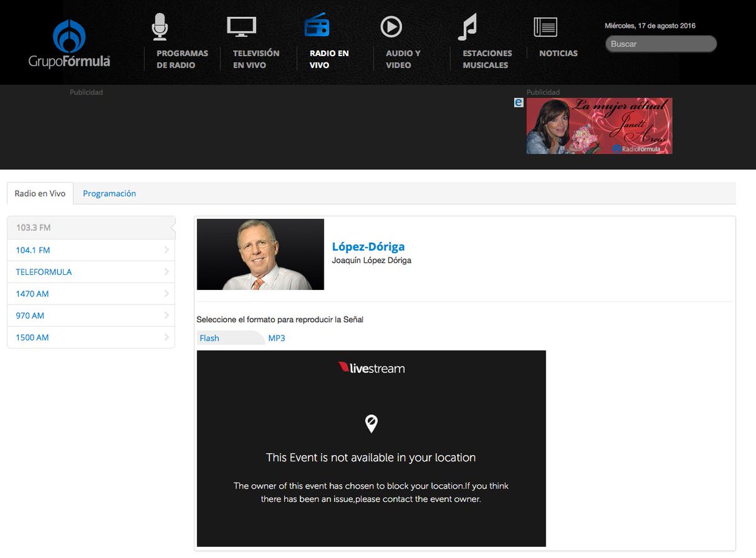Click the Buscar search field
756x558 pixels.
click(661, 44)
